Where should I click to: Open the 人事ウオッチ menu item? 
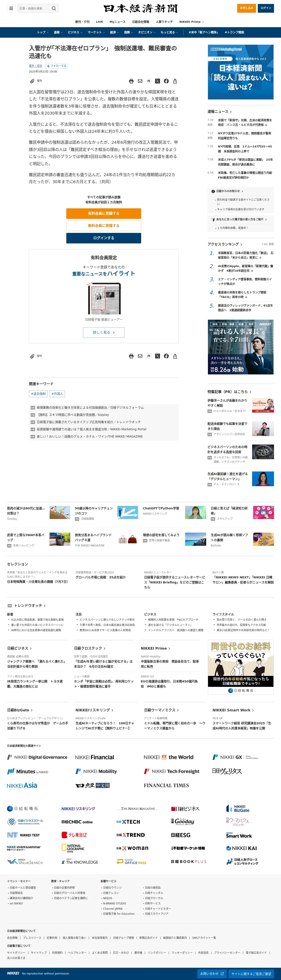[164, 22]
